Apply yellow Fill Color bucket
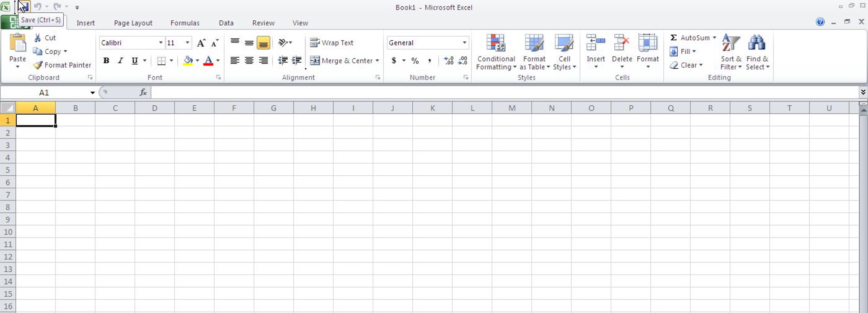Viewport: 868px width, 313px height. tap(188, 61)
